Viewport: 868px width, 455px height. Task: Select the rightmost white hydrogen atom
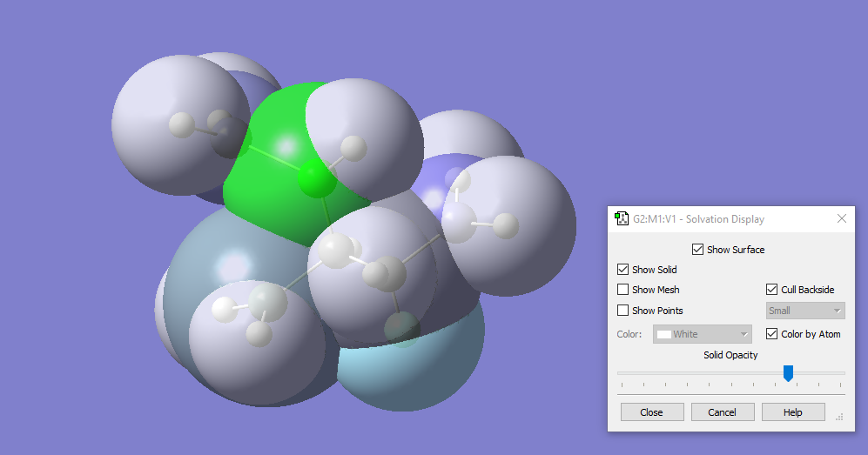tap(506, 226)
